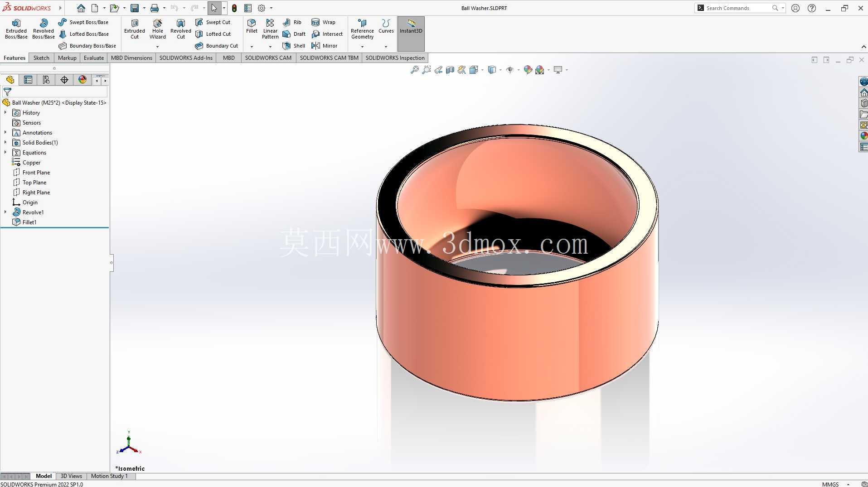Open the Options gear icon

262,8
